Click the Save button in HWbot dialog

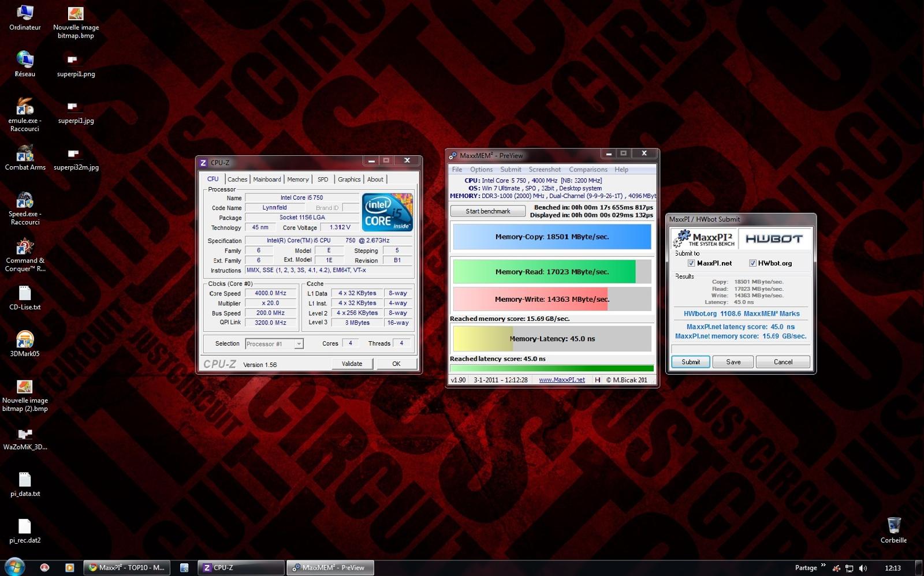[733, 362]
